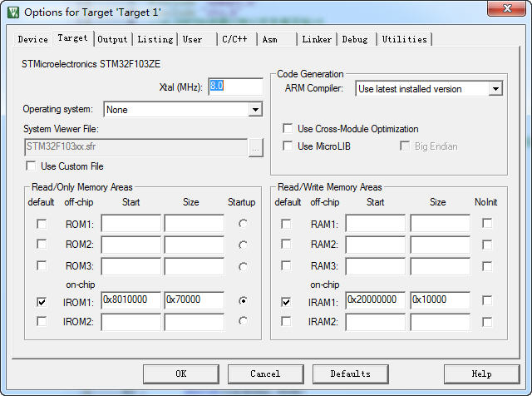The height and width of the screenshot is (396, 532).
Task: Click the IROM1 Start address field
Action: pyautogui.click(x=131, y=300)
